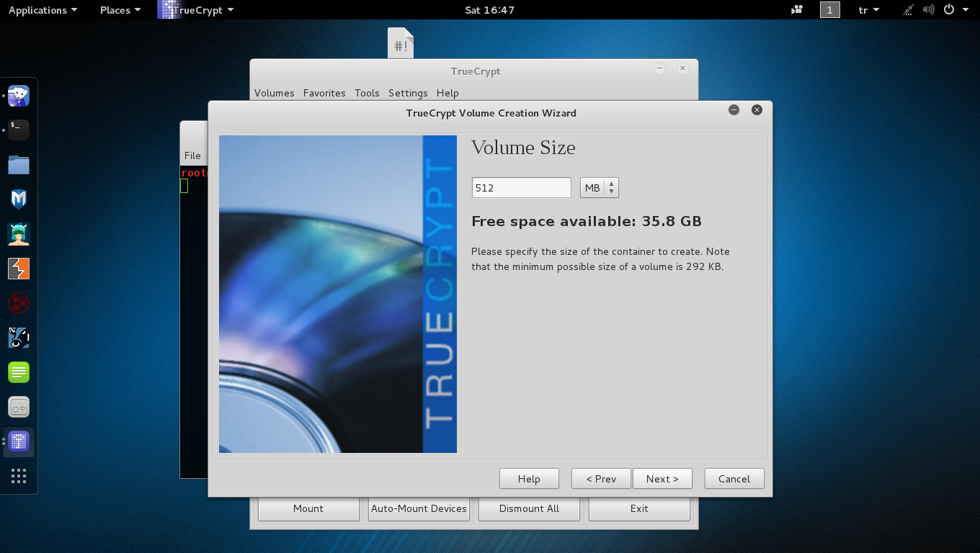This screenshot has width=980, height=553.
Task: Open the Places menu in top bar
Action: 120,10
